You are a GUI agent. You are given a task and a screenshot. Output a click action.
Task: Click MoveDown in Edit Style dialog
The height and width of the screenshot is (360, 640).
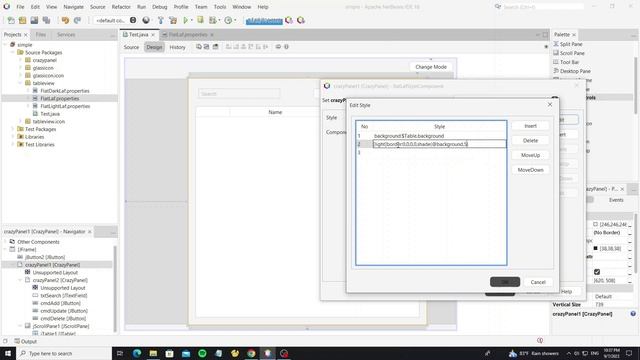tap(530, 170)
